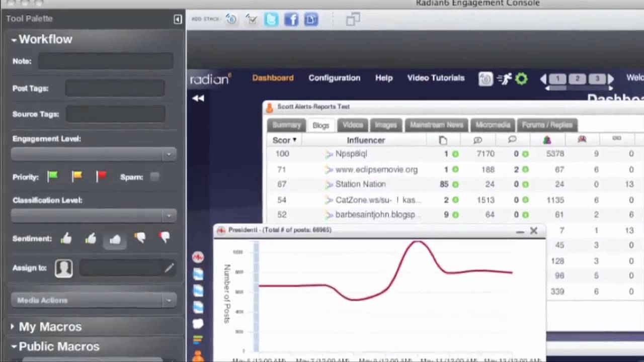Set priority to yellow flag
Viewport: 644px width, 362px height.
[77, 176]
